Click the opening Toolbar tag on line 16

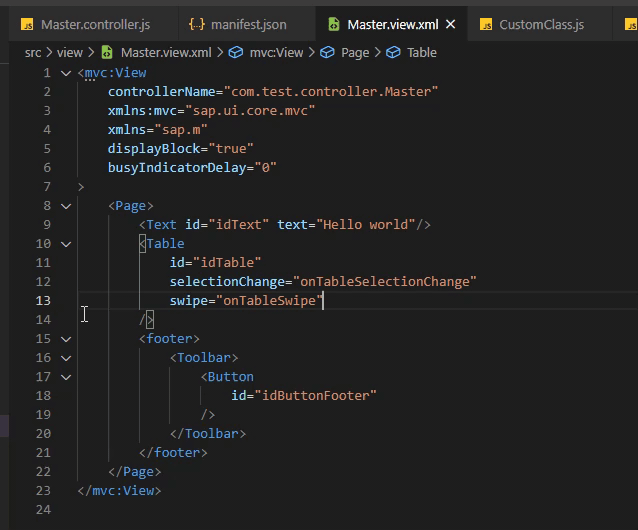pyautogui.click(x=204, y=358)
